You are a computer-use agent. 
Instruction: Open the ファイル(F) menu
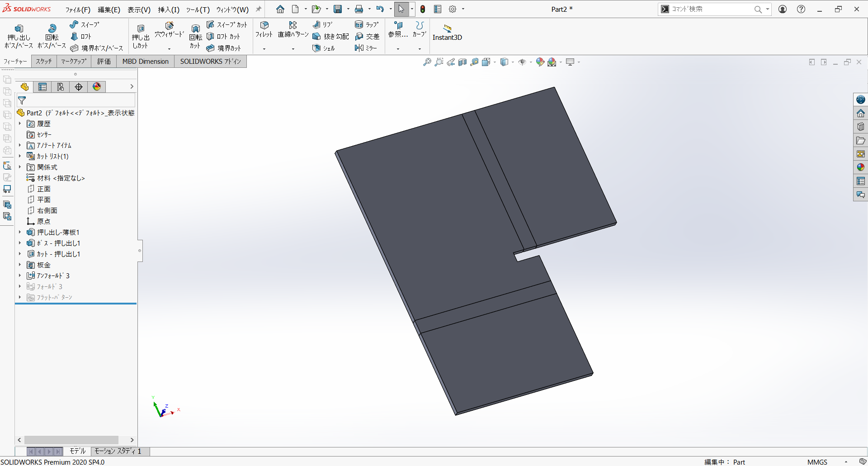point(78,10)
